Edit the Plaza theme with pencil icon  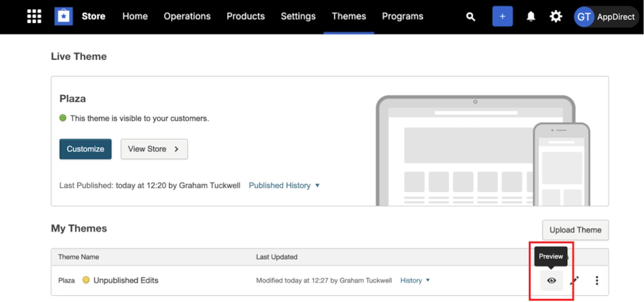(574, 281)
